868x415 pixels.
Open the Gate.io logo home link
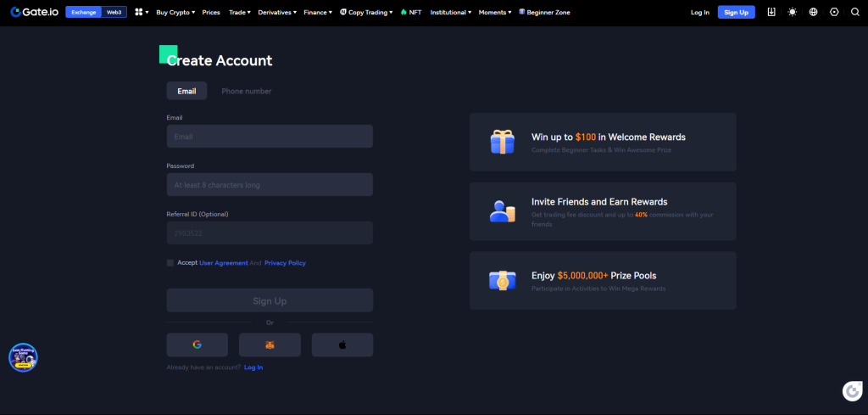(34, 12)
